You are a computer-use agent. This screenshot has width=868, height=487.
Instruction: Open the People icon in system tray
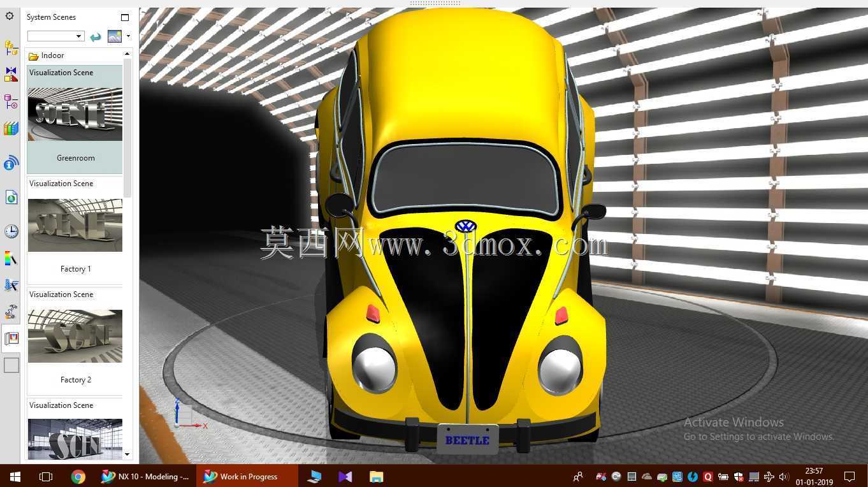[578, 476]
